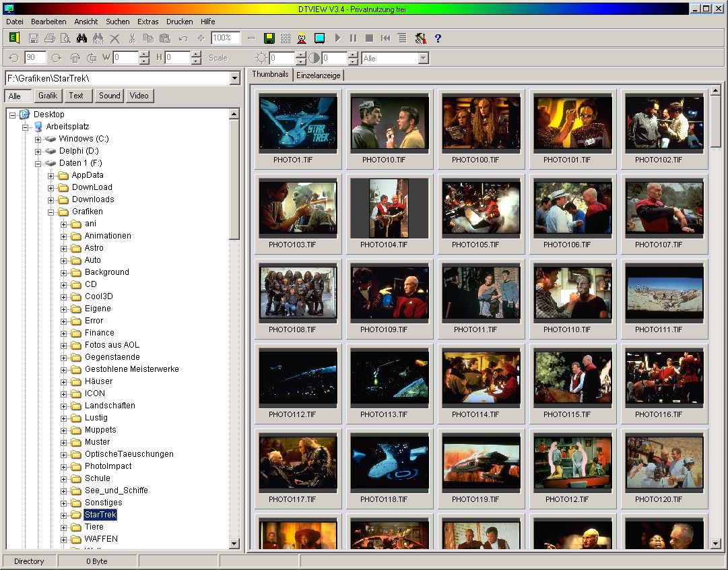Open the Datei menu

point(14,22)
